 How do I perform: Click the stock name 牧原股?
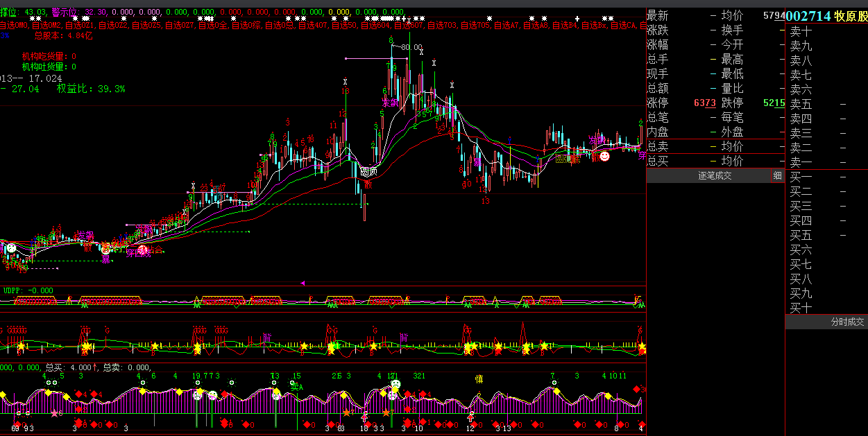[851, 16]
